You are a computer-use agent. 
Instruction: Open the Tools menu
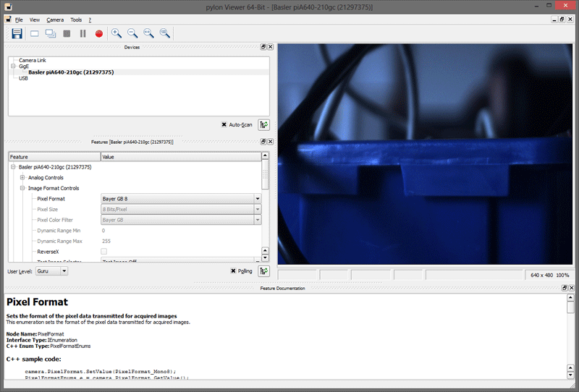76,20
